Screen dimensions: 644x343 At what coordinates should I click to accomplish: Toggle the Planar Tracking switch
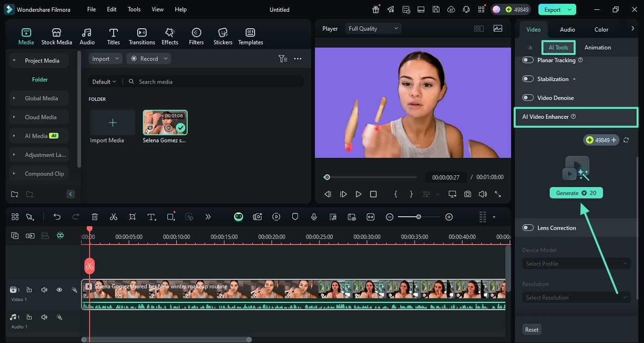528,60
